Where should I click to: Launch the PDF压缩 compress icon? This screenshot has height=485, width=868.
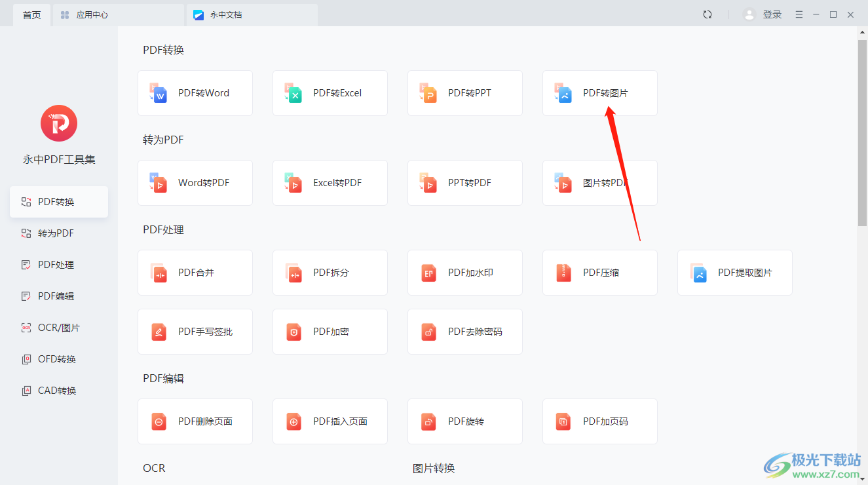tap(563, 273)
